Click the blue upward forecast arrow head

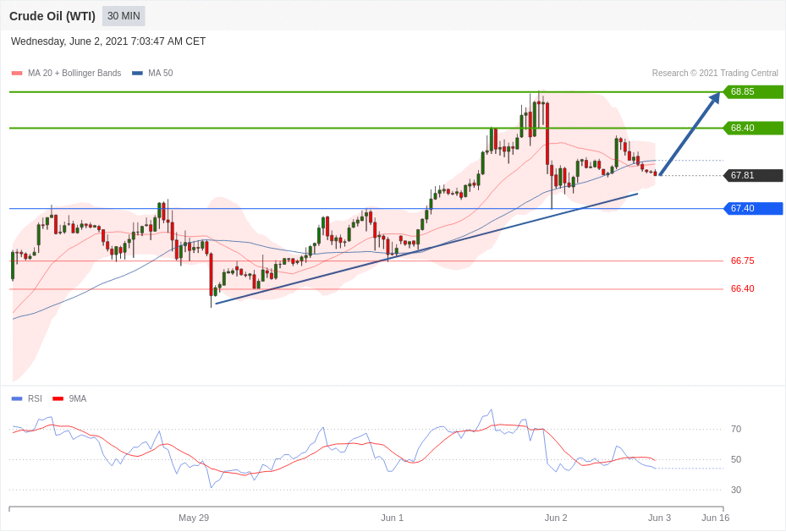point(714,98)
